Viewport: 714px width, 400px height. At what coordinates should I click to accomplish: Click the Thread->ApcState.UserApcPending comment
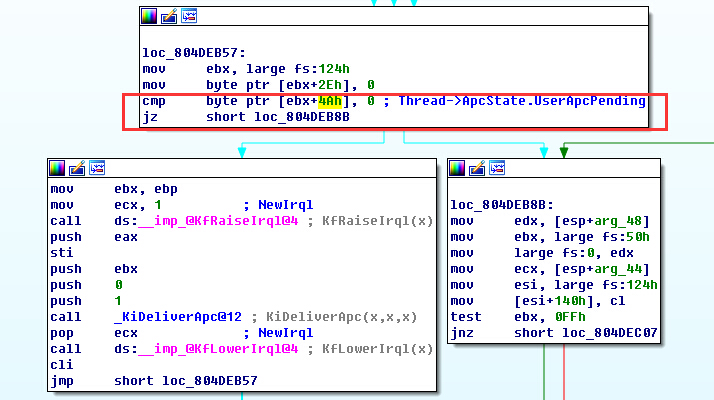(x=522, y=101)
